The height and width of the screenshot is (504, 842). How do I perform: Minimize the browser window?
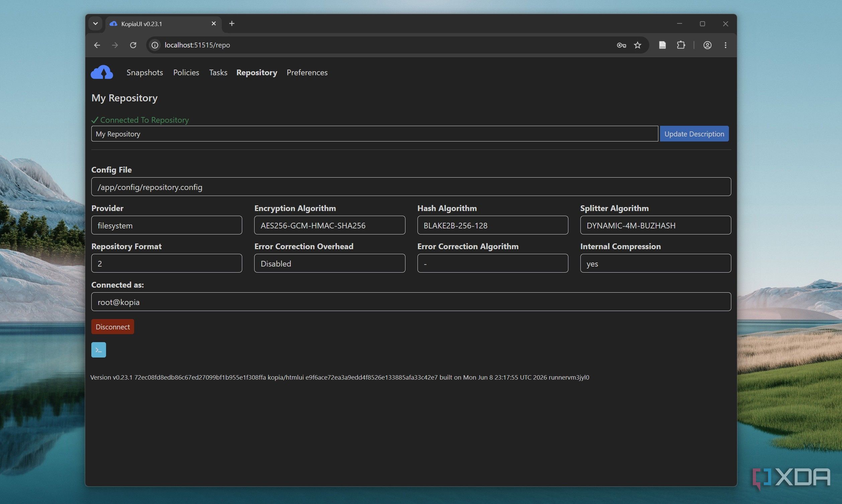point(679,23)
